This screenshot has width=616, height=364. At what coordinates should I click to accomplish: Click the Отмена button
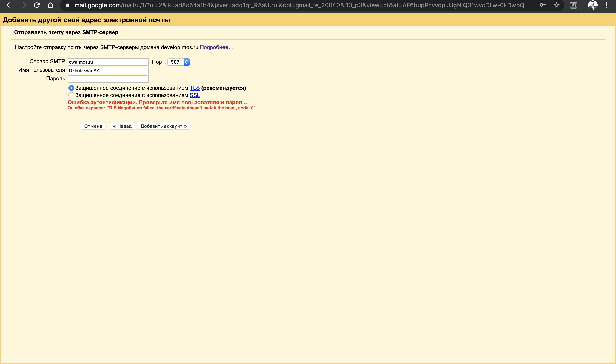93,126
